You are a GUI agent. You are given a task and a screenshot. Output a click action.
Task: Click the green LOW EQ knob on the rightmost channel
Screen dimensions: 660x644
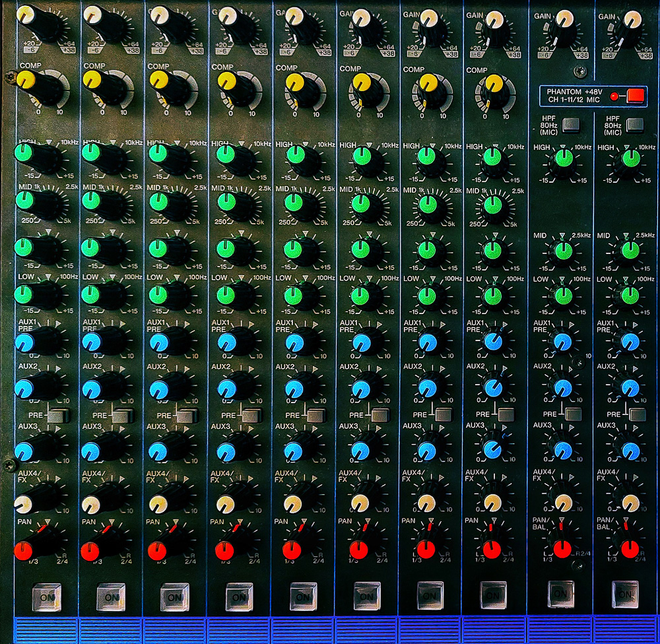[630, 295]
